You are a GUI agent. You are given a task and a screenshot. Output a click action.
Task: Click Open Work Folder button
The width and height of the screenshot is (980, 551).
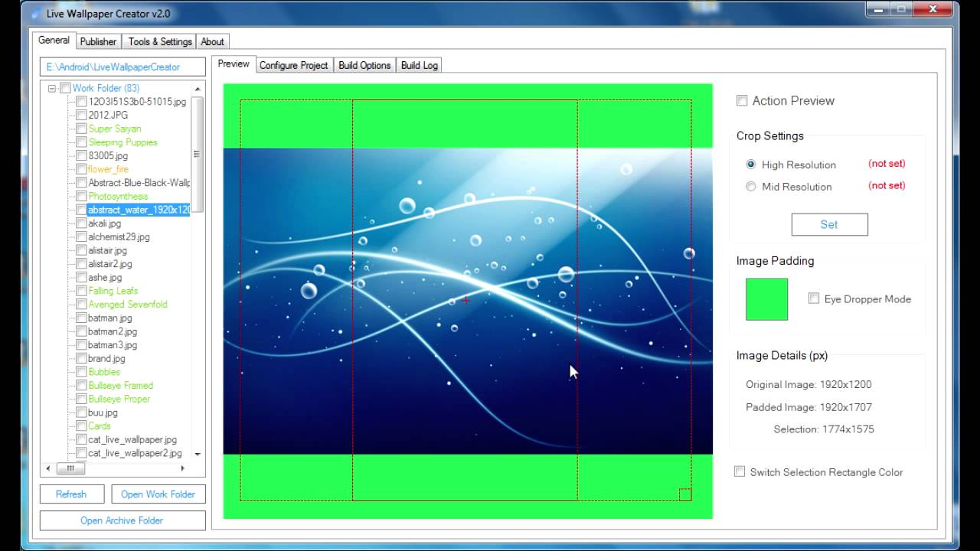pos(158,494)
